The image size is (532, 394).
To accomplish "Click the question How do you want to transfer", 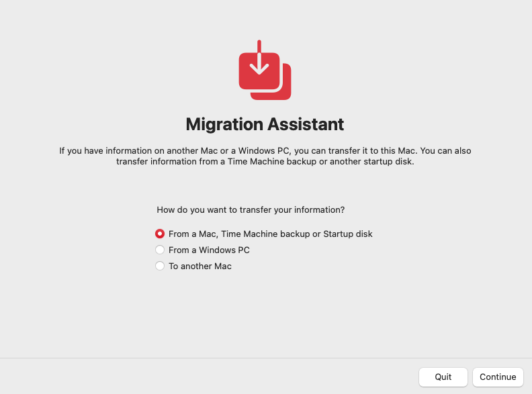I will [x=251, y=210].
